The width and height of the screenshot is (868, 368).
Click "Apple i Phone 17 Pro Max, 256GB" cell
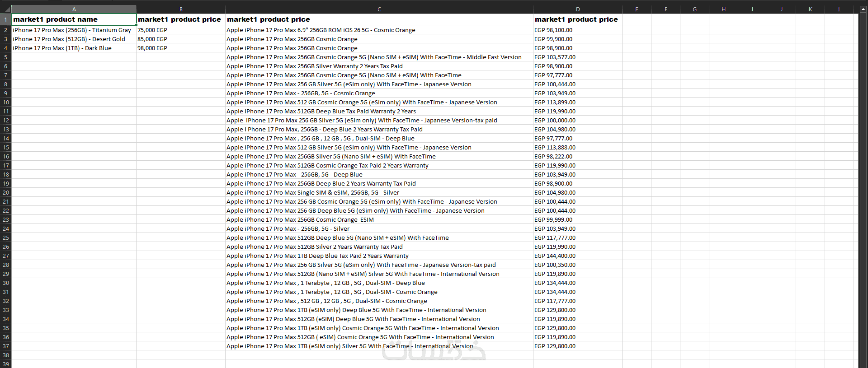pos(379,129)
